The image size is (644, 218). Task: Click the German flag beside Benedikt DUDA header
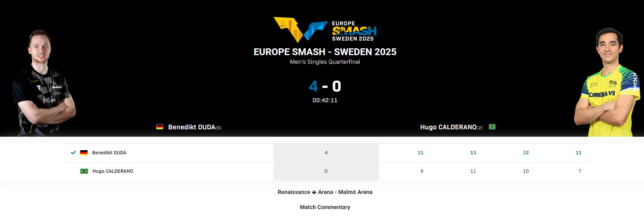[160, 127]
